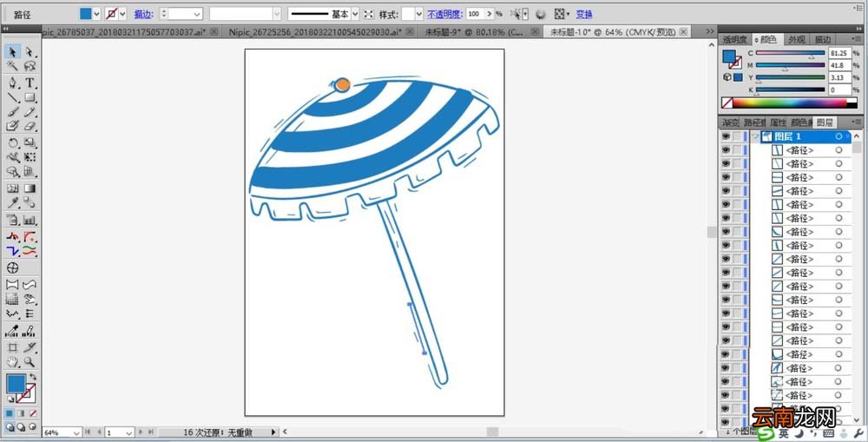Open the 基本 brush definition dropdown

point(355,14)
